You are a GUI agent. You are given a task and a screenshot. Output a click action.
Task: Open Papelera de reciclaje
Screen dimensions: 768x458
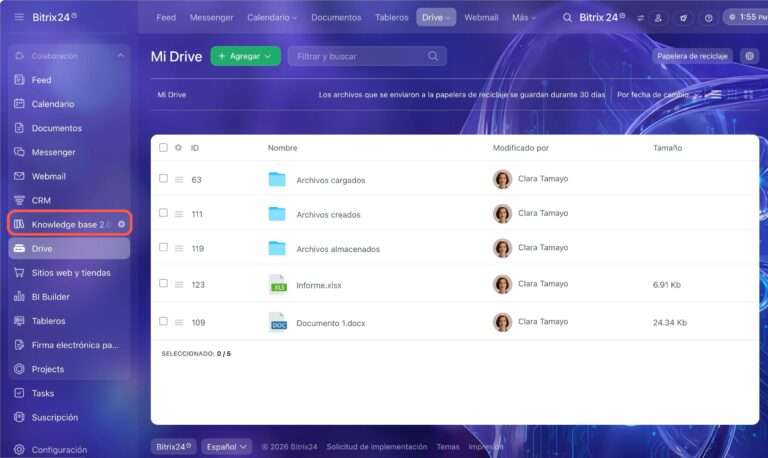pos(692,56)
